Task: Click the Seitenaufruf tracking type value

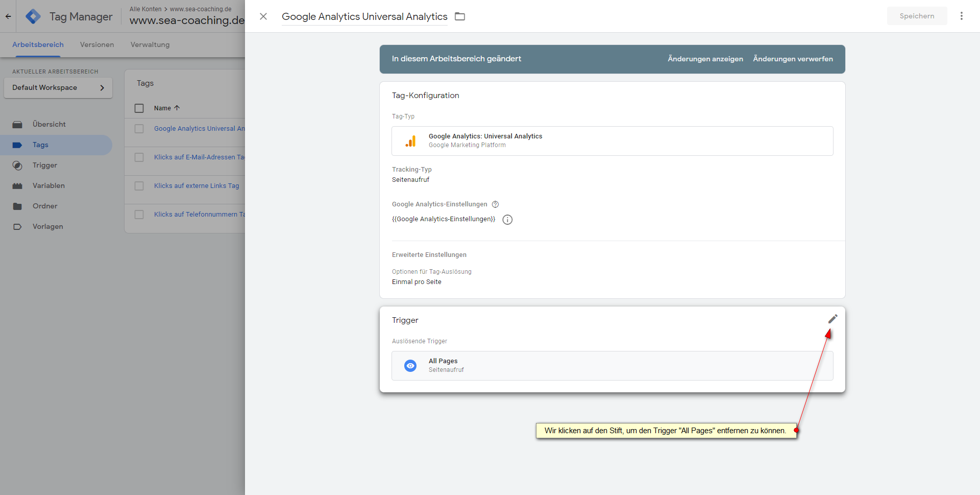Action: [x=410, y=180]
